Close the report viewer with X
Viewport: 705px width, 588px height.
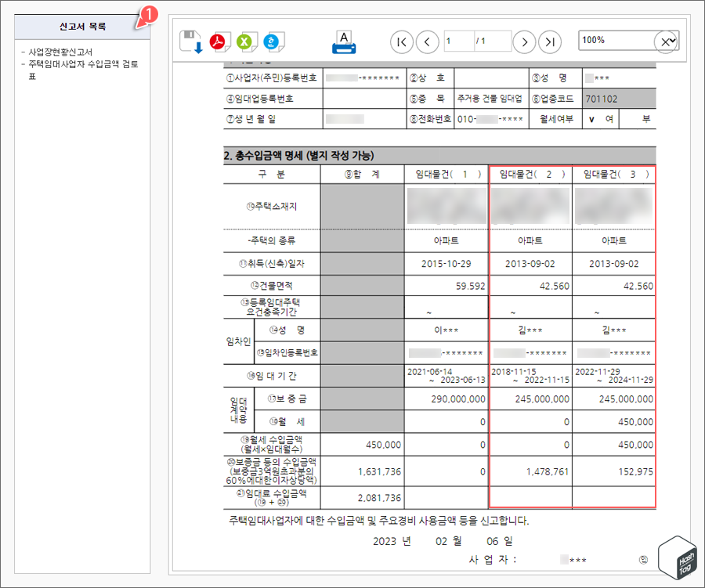(665, 42)
